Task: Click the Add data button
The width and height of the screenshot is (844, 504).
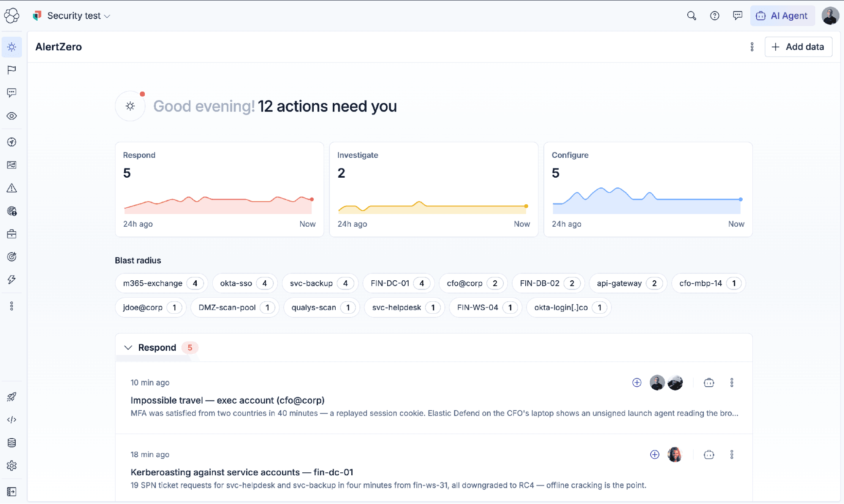Action: pos(798,47)
